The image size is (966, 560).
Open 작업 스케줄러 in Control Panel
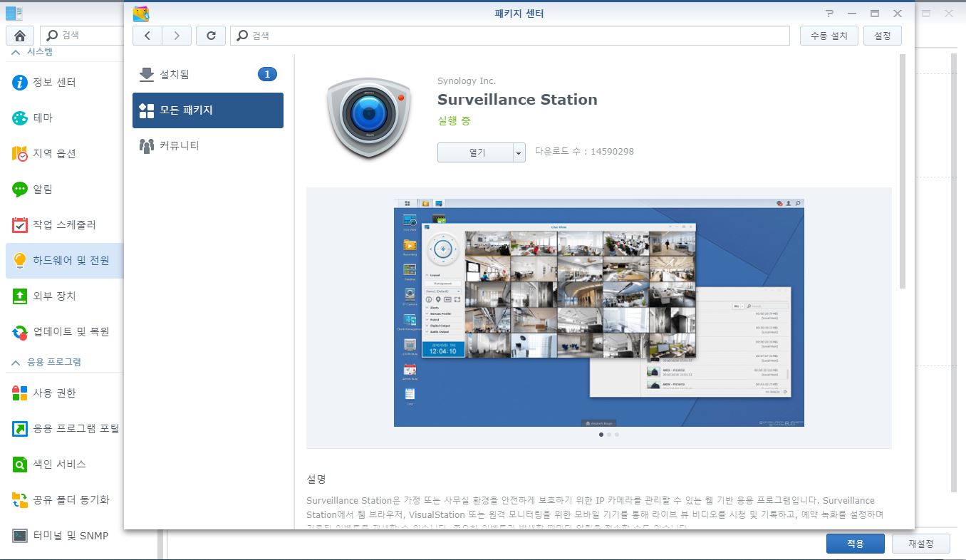click(64, 225)
